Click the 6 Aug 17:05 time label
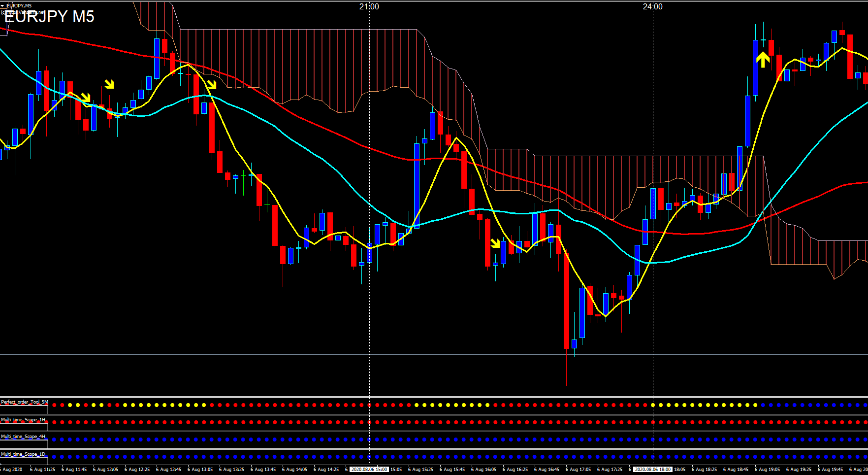 coord(578,470)
